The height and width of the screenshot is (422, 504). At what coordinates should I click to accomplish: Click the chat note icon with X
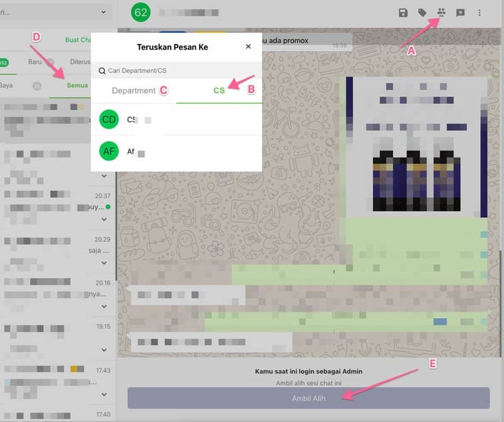tap(461, 13)
